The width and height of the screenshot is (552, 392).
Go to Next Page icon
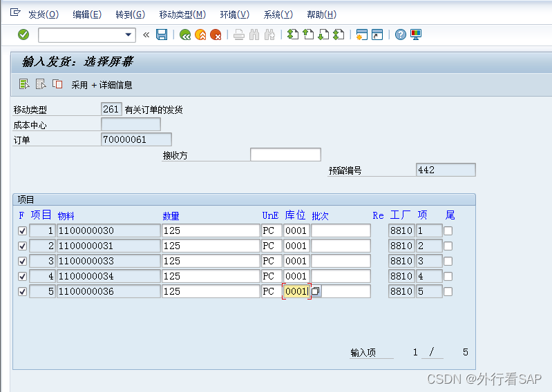[x=323, y=35]
